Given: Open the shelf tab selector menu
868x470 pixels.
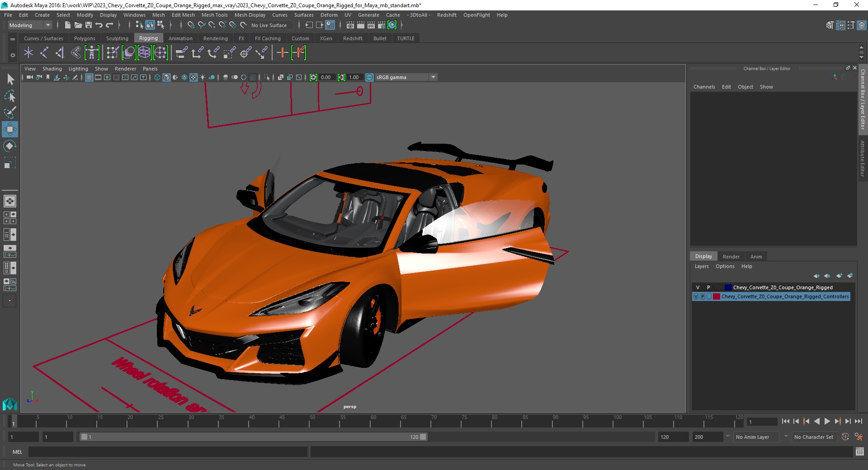Looking at the screenshot, I should coord(13,39).
